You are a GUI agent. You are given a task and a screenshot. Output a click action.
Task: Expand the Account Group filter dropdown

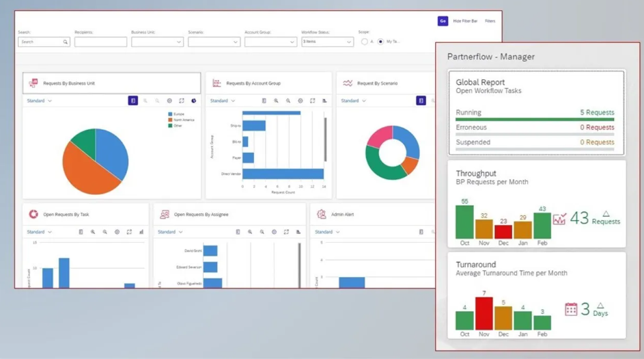coord(270,42)
